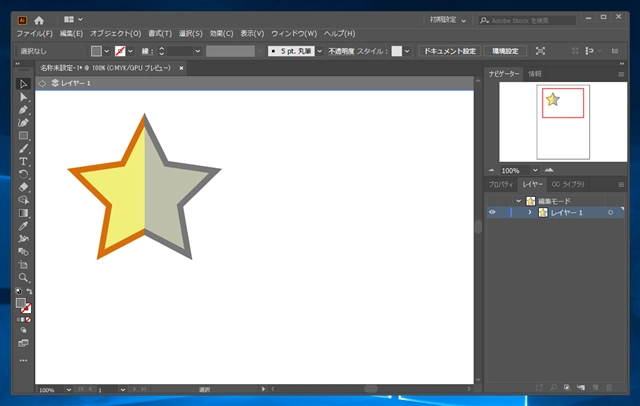The width and height of the screenshot is (640, 406).
Task: Select the Curvature tool
Action: click(x=23, y=123)
